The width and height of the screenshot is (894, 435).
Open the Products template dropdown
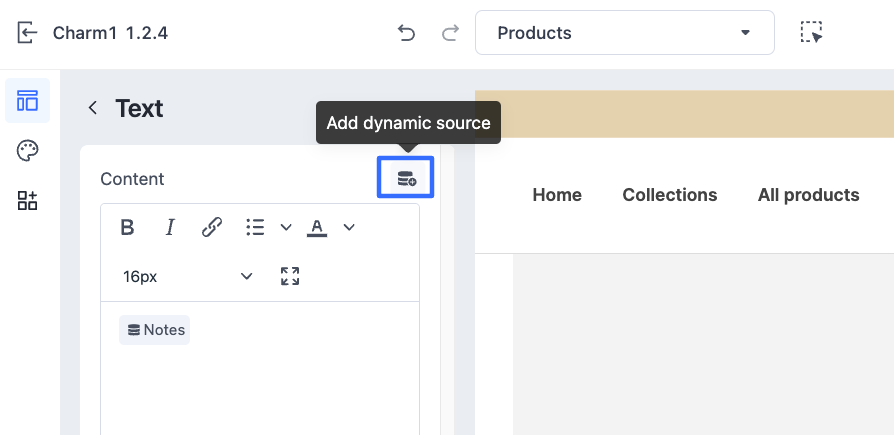click(624, 33)
